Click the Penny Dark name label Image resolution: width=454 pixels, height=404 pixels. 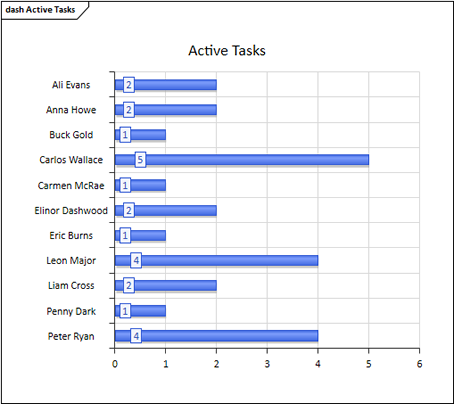pyautogui.click(x=71, y=311)
